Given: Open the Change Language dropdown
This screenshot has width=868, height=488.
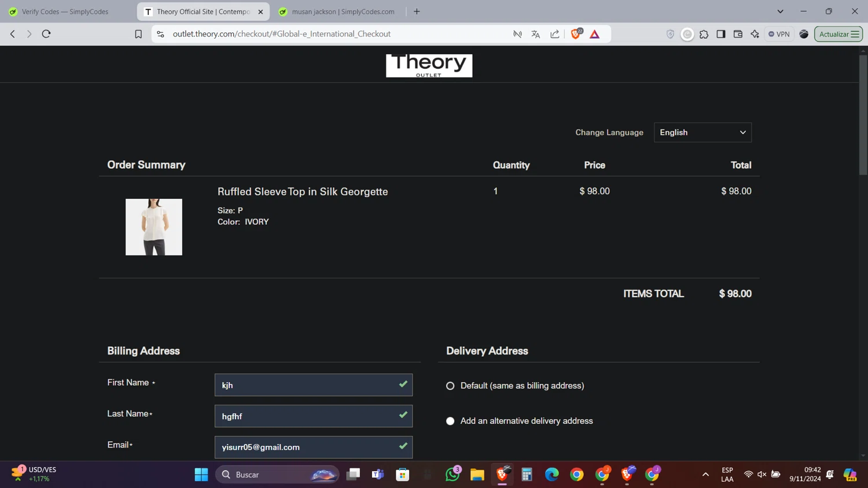Looking at the screenshot, I should click(x=703, y=132).
